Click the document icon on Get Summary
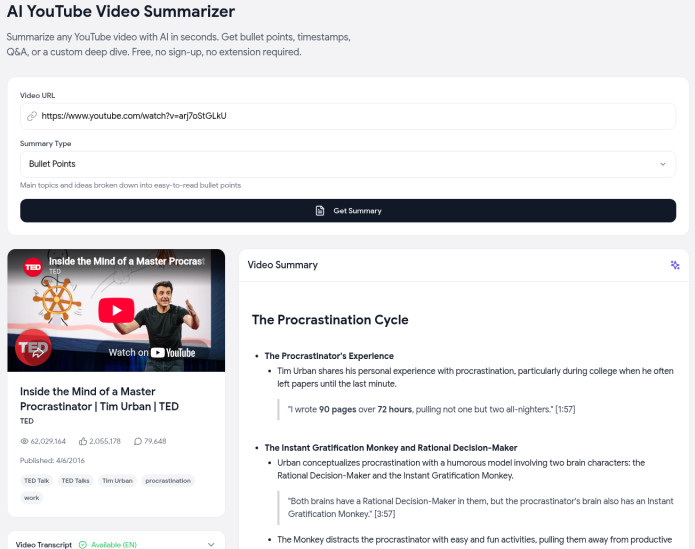 (320, 211)
